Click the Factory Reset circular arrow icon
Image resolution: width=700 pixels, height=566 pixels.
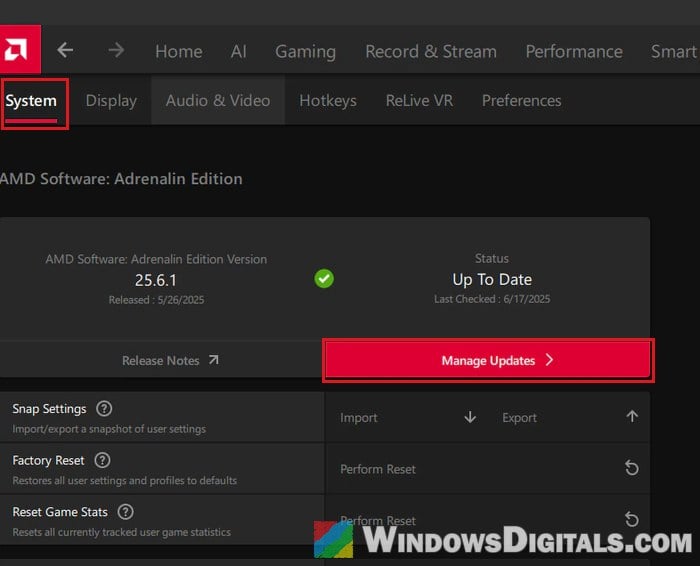[x=632, y=468]
